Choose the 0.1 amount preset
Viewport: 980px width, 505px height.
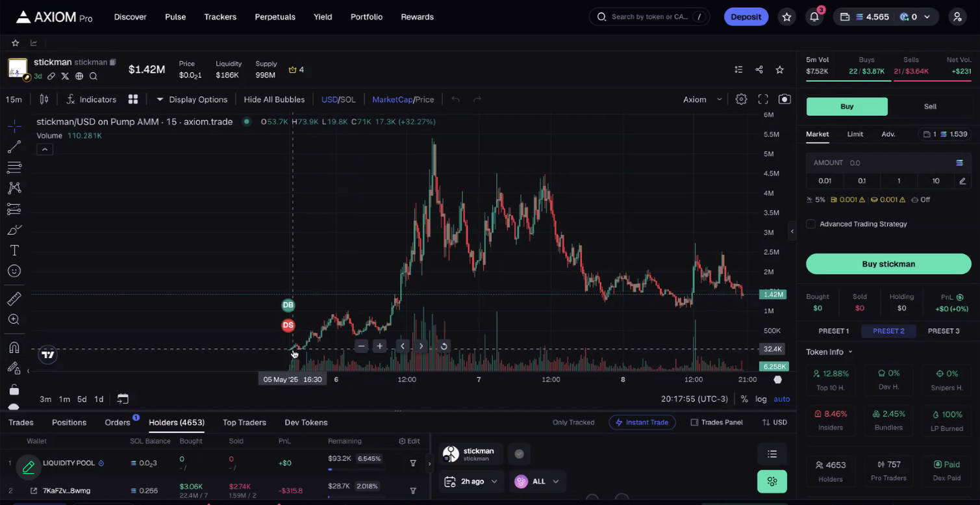coord(862,181)
